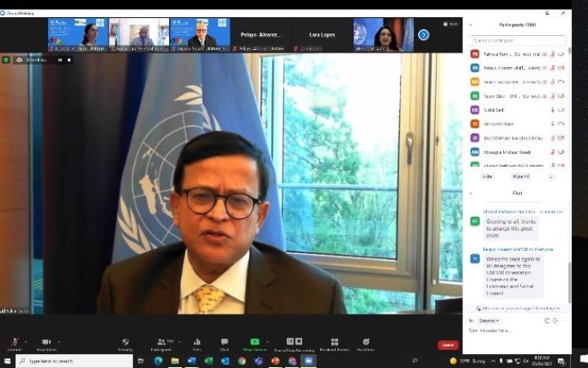The width and height of the screenshot is (588, 368).
Task: Open Google Chrome from the taskbar
Action: click(x=242, y=361)
